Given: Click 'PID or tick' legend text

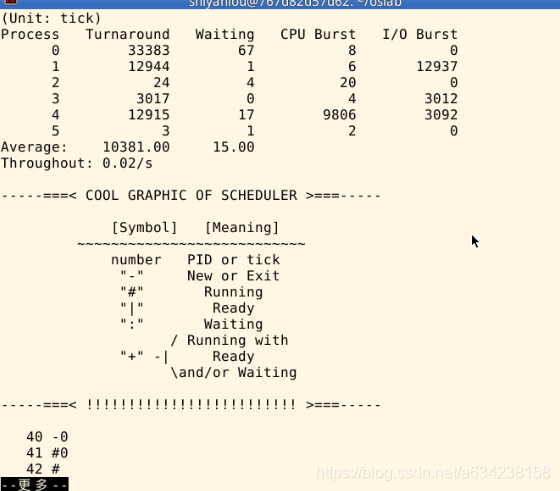Looking at the screenshot, I should [234, 260].
